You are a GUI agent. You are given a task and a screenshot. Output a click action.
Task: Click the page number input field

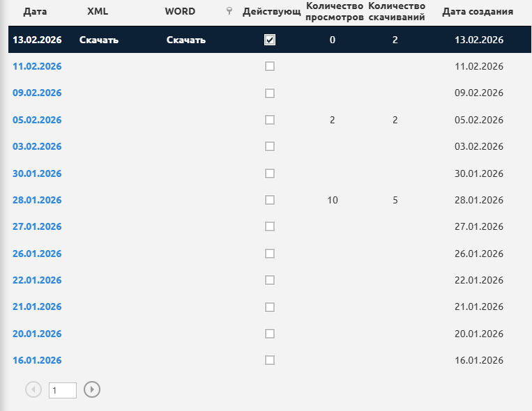pyautogui.click(x=63, y=390)
